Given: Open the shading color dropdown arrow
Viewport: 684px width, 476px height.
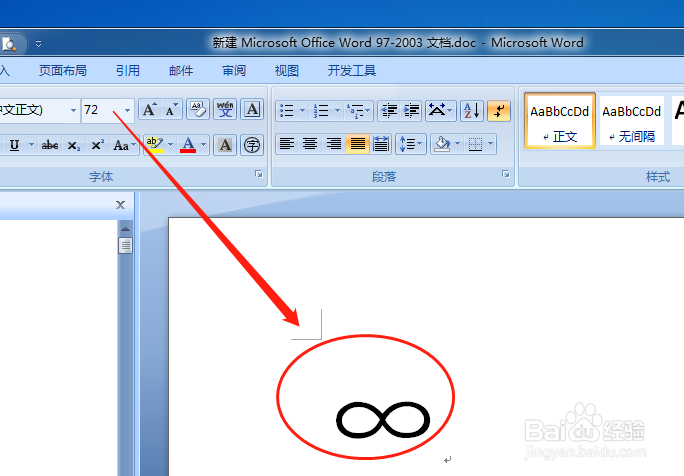Looking at the screenshot, I should tap(458, 144).
